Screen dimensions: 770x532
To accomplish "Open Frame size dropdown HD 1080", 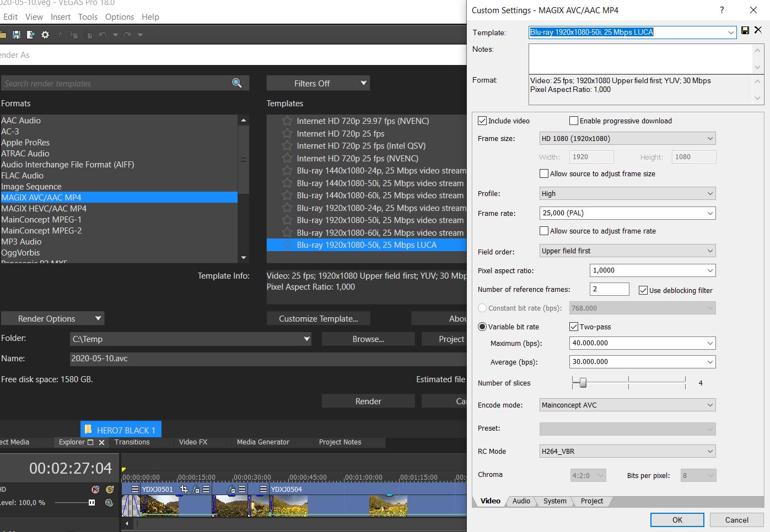I will (627, 138).
